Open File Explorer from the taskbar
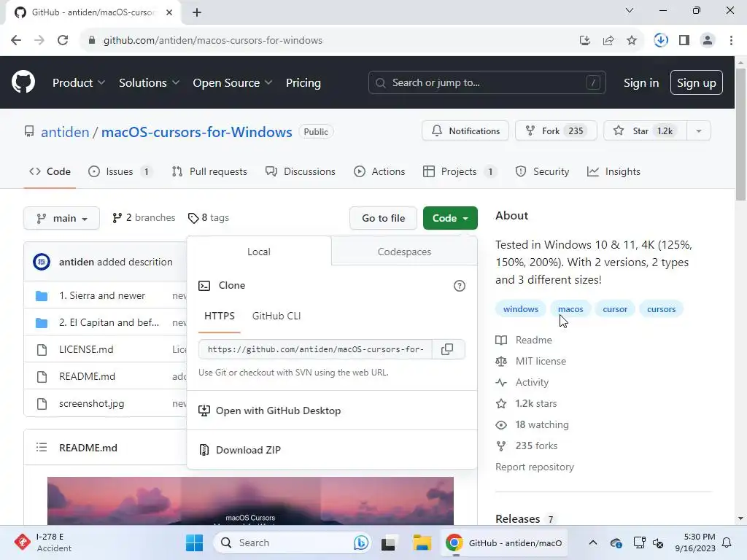747x560 pixels. tap(422, 542)
